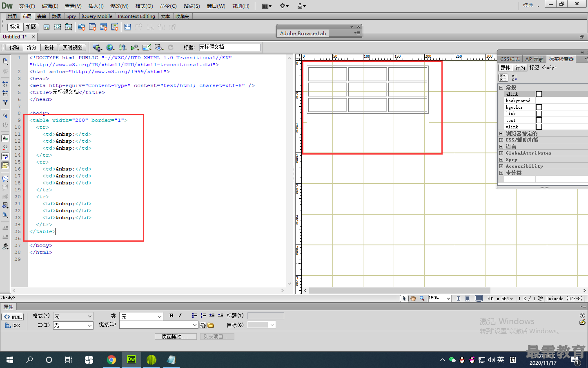Switch to CSS properties mode
The width and height of the screenshot is (588, 368).
tap(13, 325)
